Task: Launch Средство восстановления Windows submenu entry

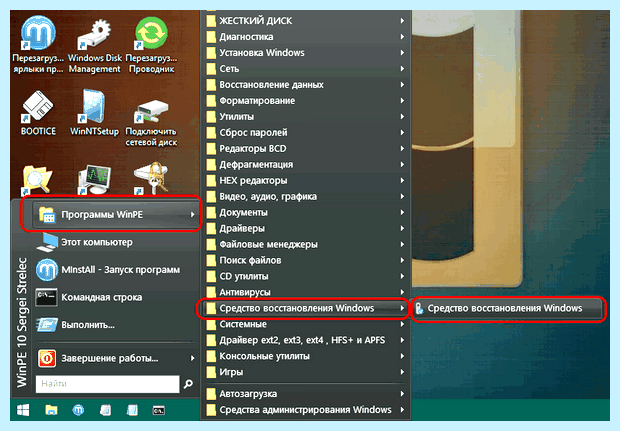Action: pos(507,308)
